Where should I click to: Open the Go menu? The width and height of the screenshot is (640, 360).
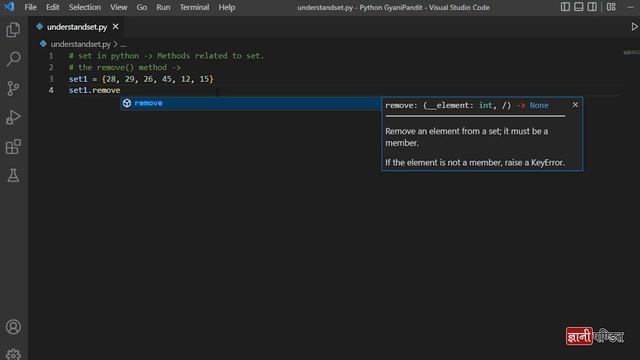142,7
